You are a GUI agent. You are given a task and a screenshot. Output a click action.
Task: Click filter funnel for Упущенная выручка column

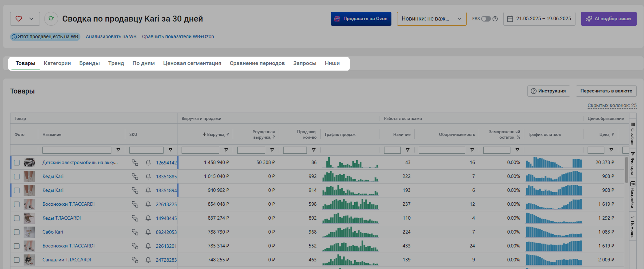coord(272,150)
